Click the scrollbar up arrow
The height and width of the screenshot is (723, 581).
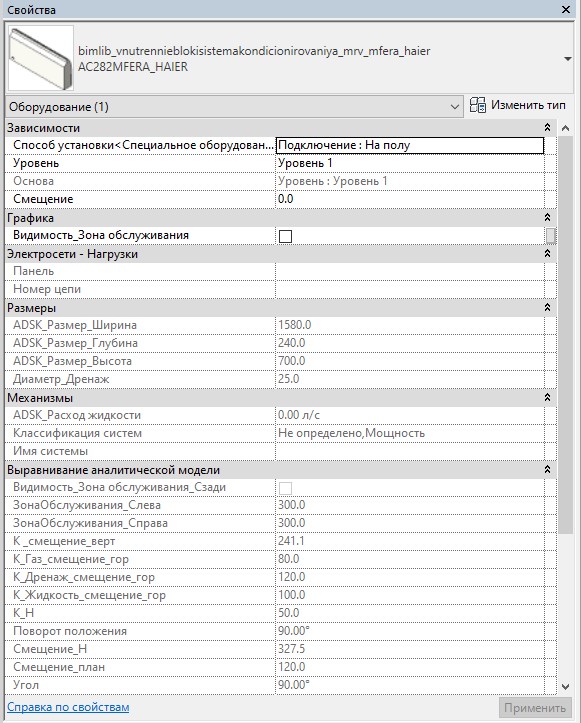566,128
